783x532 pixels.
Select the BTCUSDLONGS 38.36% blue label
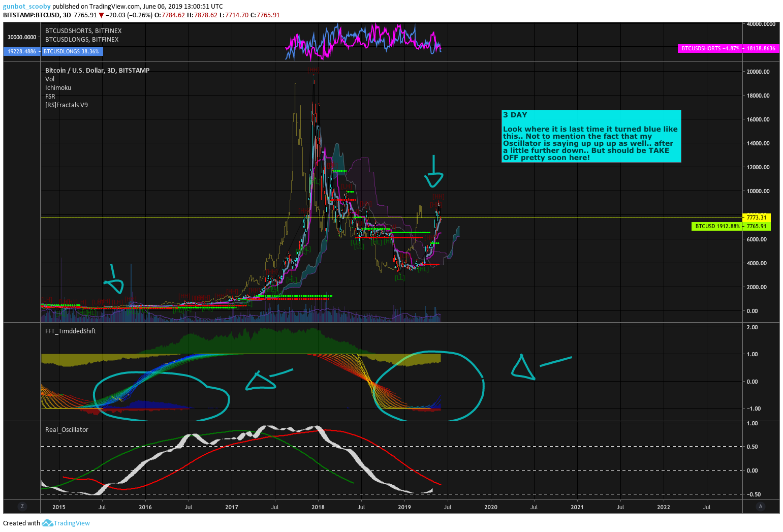pos(72,51)
